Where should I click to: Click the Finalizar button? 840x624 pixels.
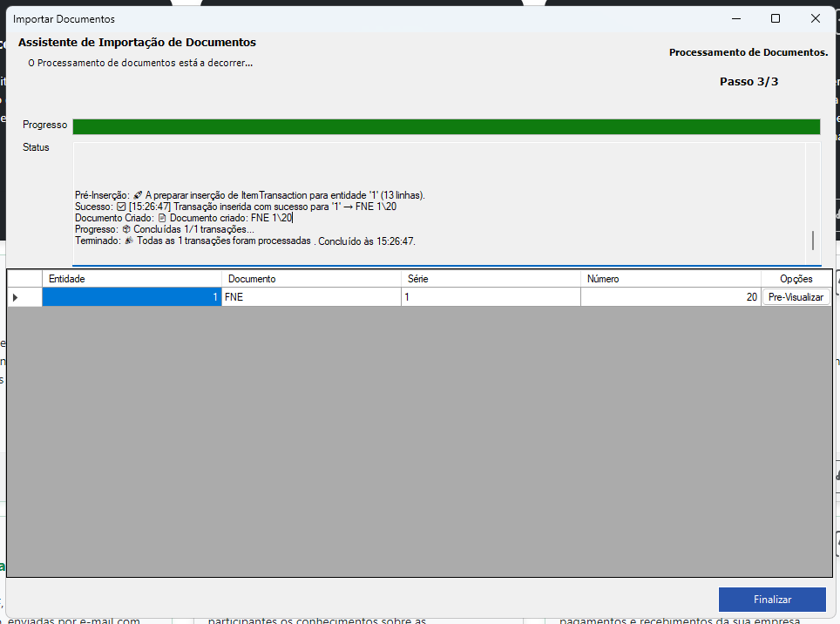(772, 600)
